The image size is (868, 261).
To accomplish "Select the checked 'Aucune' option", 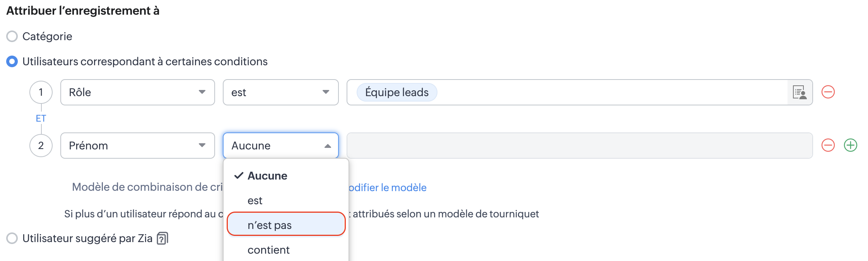I will [x=267, y=176].
